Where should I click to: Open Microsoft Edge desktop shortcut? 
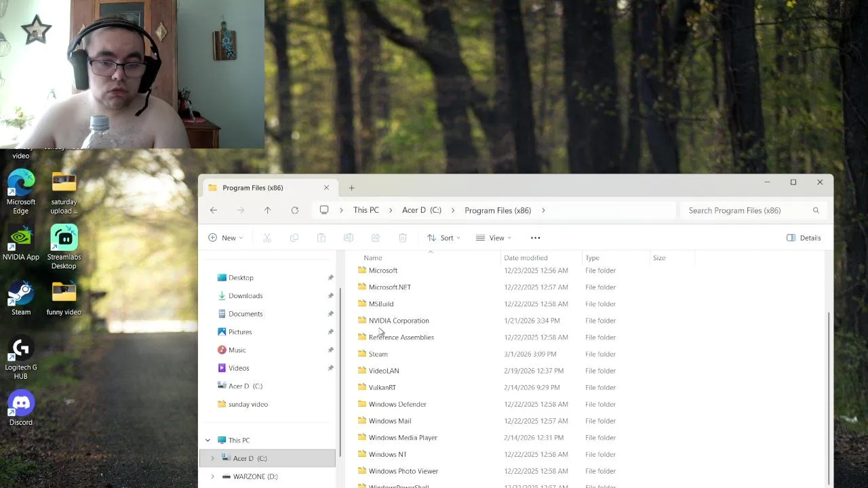pyautogui.click(x=21, y=192)
